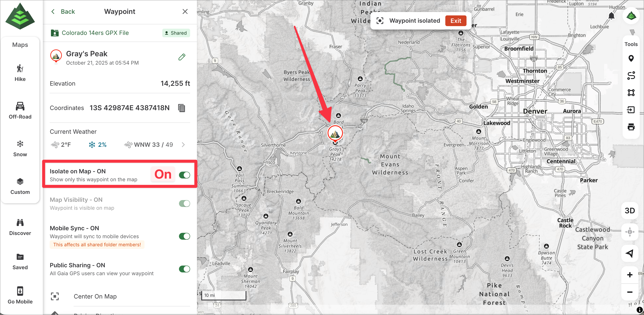Switch map to 3D view
Screen dimensions: 644x315
(x=629, y=211)
